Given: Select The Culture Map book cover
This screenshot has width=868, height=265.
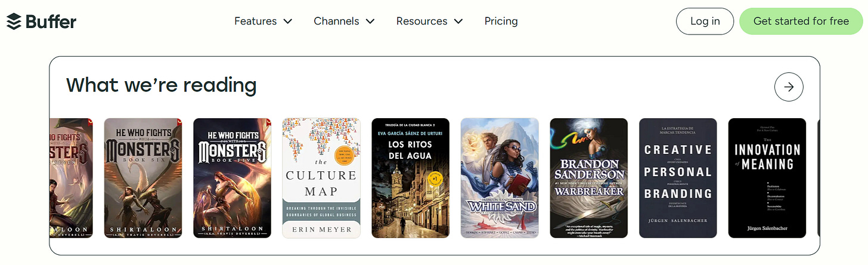Looking at the screenshot, I should point(321,178).
